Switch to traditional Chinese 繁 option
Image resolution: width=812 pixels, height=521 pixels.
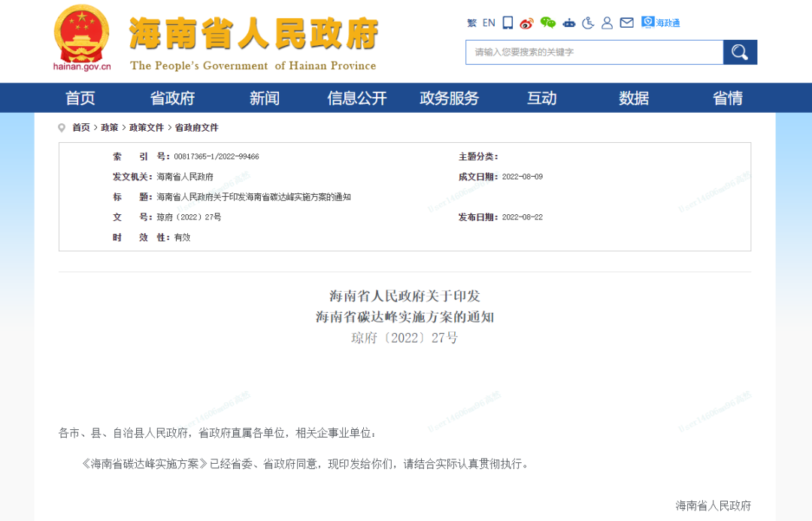pyautogui.click(x=471, y=23)
